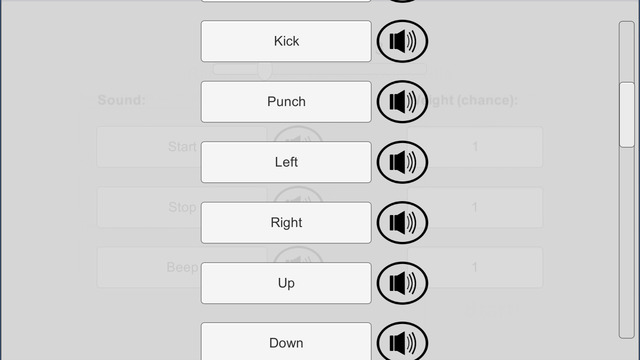This screenshot has height=360, width=640.
Task: Preview the Right sound via speaker icon
Action: (x=402, y=222)
